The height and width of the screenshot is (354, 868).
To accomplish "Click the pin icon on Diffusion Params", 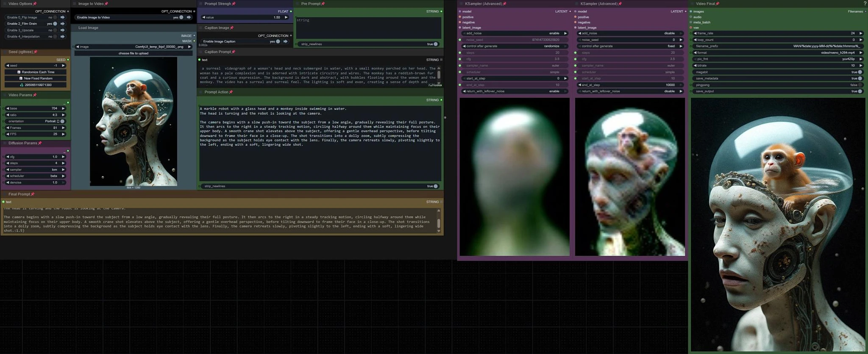I will click(40, 144).
